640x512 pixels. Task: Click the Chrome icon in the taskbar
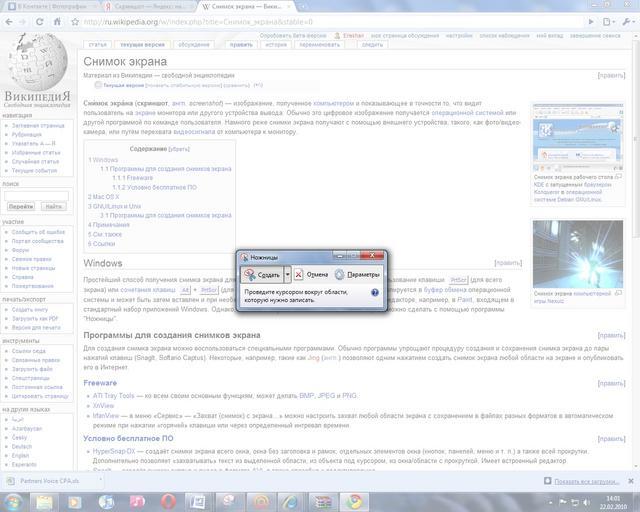coord(352,498)
